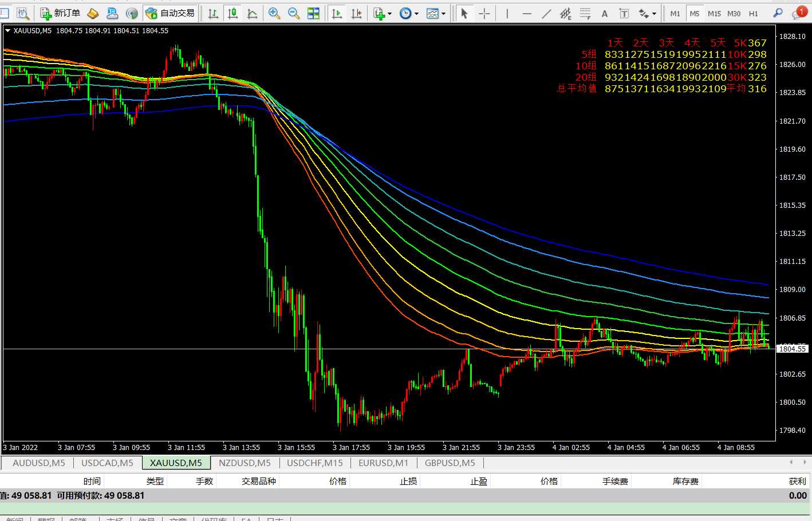
Task: Select the text label T tool
Action: point(624,13)
